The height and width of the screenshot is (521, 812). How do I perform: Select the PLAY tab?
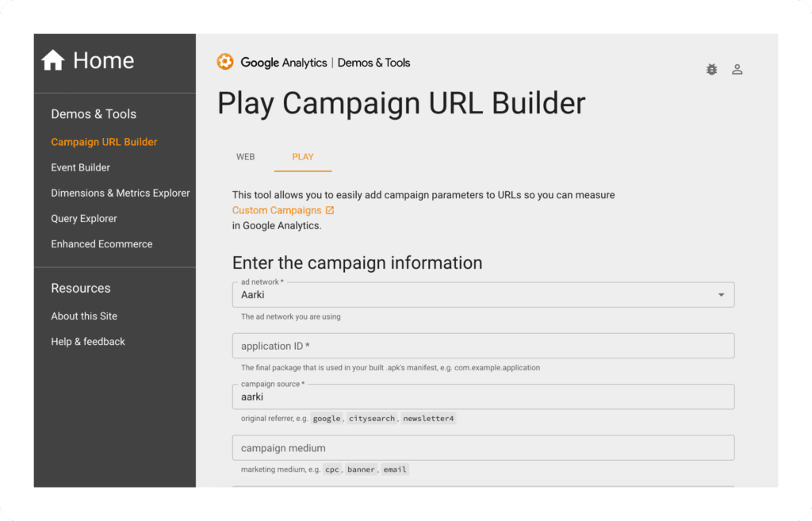[303, 157]
